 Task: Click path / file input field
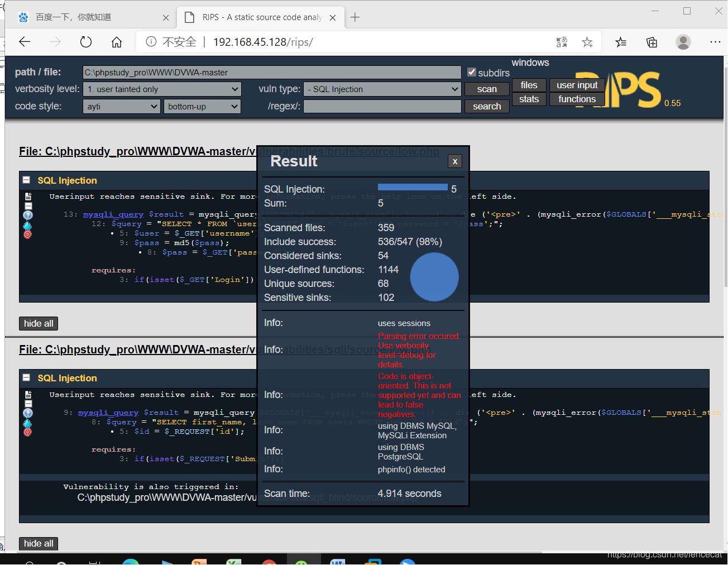(x=272, y=73)
